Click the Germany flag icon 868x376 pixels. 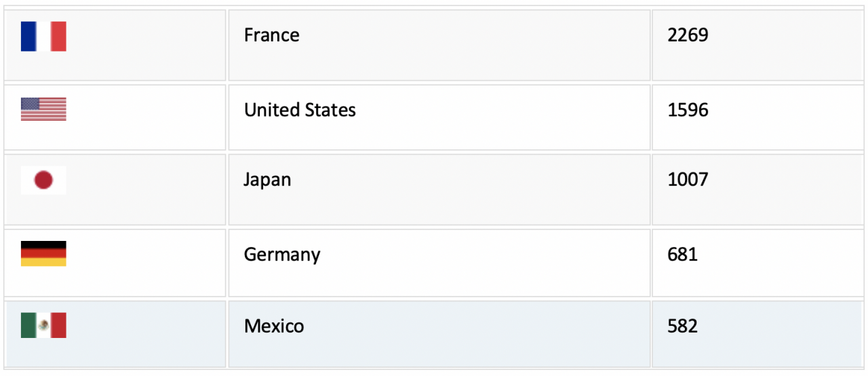43,253
